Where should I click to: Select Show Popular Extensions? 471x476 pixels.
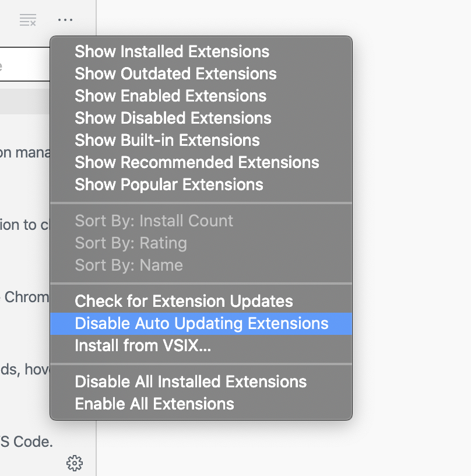click(168, 185)
